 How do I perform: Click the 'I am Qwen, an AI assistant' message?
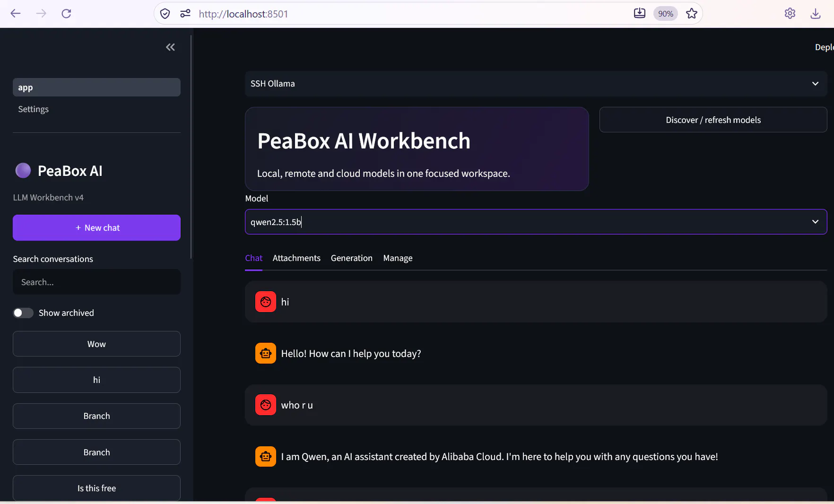pyautogui.click(x=499, y=457)
